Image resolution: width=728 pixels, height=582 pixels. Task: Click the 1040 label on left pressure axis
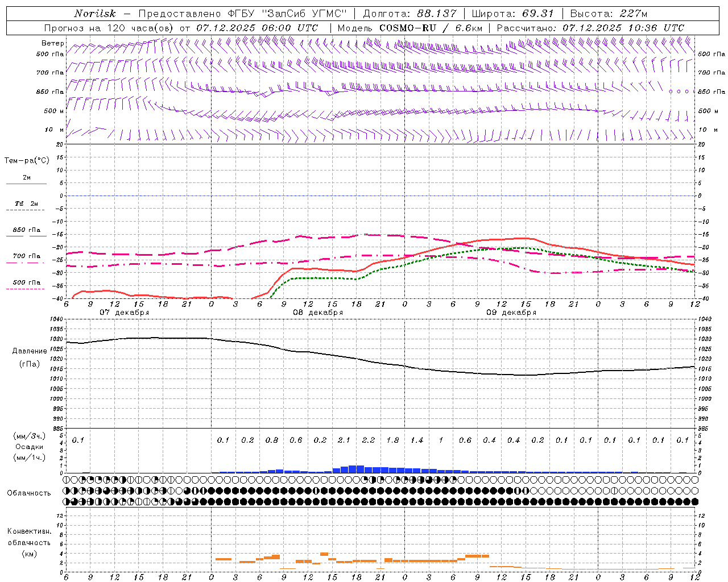click(x=57, y=319)
